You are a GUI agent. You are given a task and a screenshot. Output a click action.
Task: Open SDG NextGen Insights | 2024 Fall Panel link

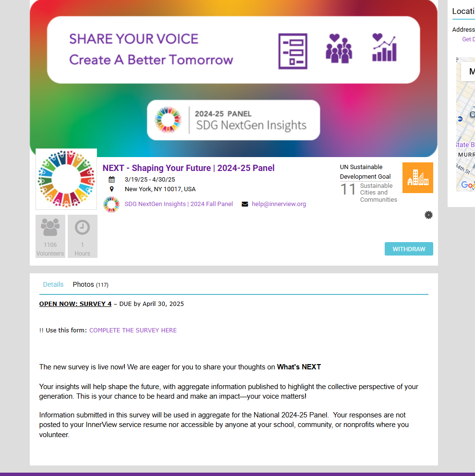coord(179,204)
